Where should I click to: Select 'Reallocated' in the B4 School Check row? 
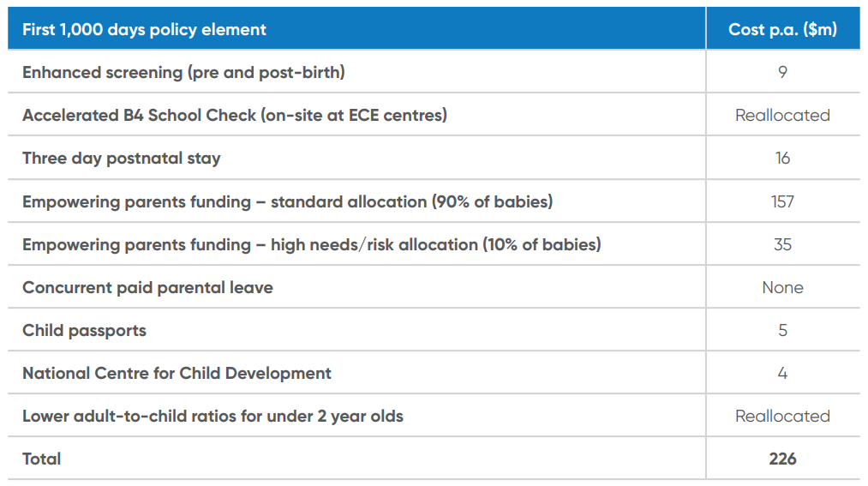click(x=782, y=115)
